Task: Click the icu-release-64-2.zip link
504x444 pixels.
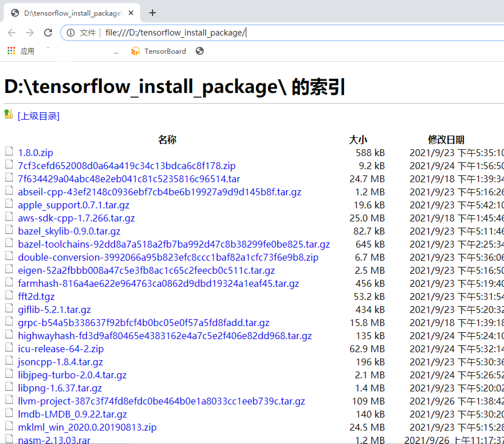Action: click(61, 349)
